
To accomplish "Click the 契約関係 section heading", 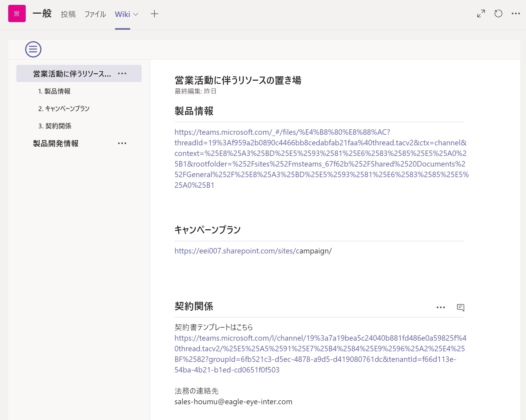I will tap(194, 306).
